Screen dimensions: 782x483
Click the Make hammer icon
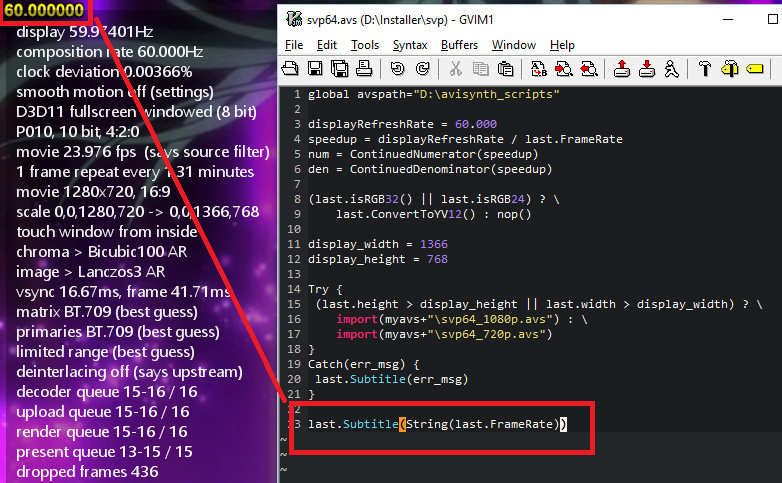(704, 69)
